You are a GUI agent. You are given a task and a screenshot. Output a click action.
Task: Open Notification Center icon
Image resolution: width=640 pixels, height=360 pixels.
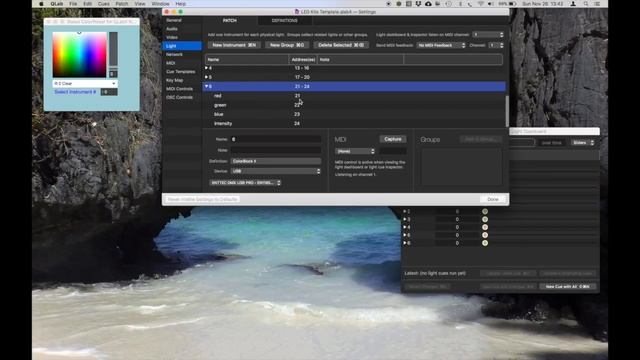(597, 4)
